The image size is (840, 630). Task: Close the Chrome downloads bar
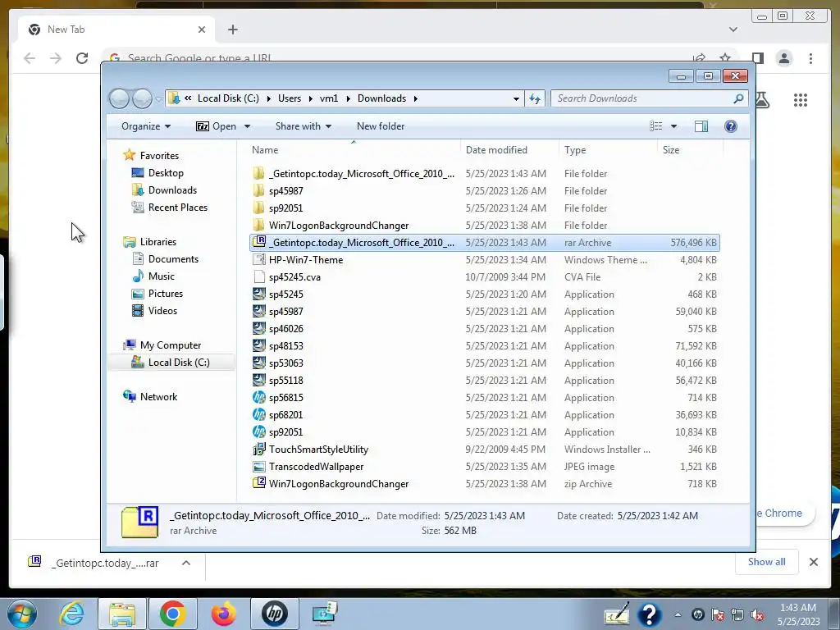point(813,561)
